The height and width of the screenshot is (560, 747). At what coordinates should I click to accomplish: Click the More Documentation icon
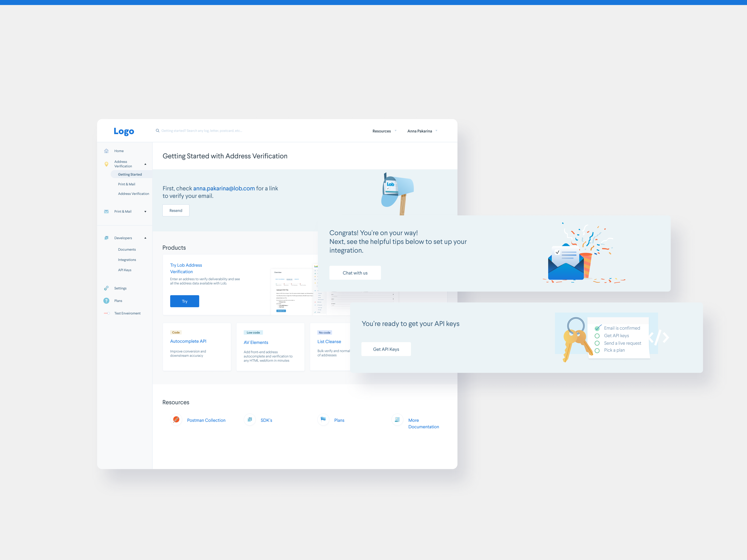coord(398,420)
